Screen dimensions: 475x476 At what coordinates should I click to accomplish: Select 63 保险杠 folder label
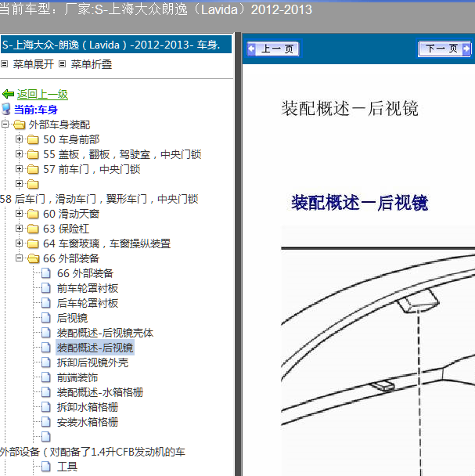point(67,229)
